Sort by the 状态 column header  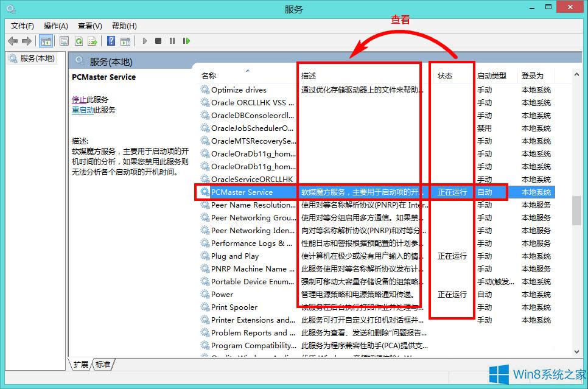(445, 75)
